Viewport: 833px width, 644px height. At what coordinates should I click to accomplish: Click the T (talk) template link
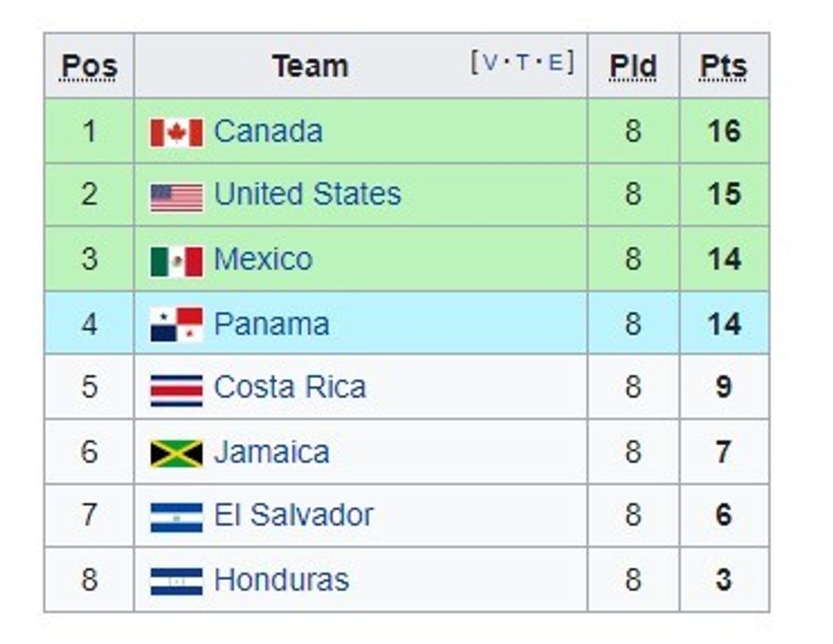point(523,62)
